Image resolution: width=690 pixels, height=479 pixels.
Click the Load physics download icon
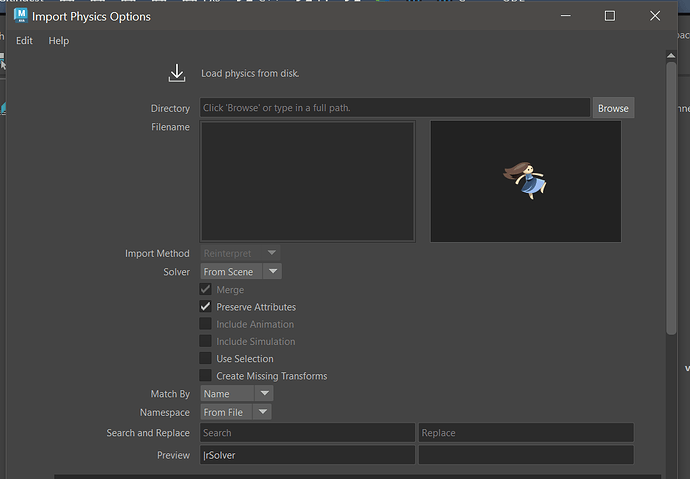[177, 73]
